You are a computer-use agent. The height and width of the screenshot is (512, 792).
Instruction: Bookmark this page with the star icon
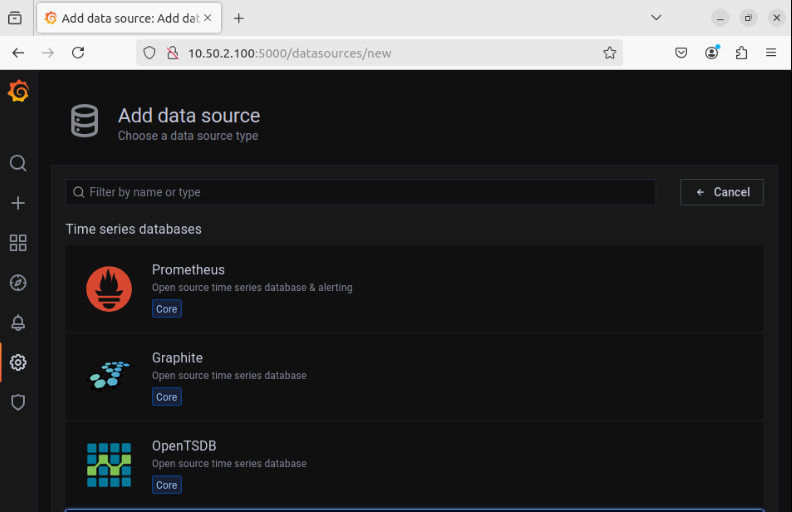pos(610,53)
